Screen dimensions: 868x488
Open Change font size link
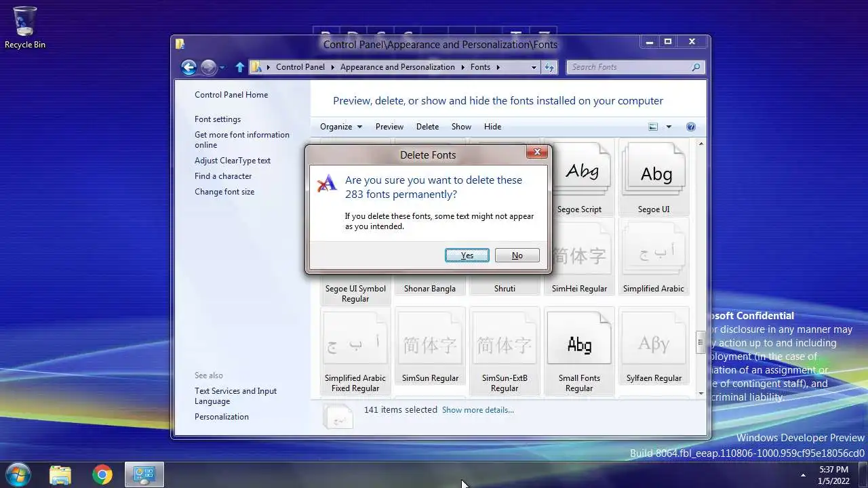coord(224,192)
